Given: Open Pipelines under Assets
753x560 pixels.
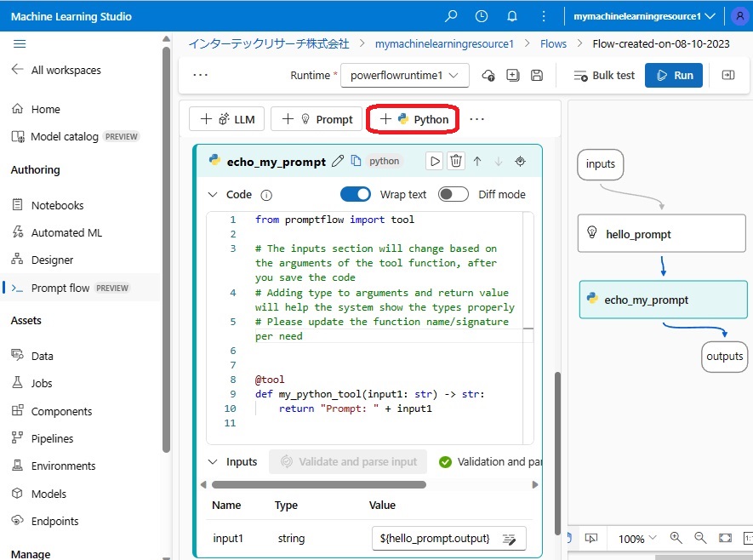Looking at the screenshot, I should [x=52, y=439].
